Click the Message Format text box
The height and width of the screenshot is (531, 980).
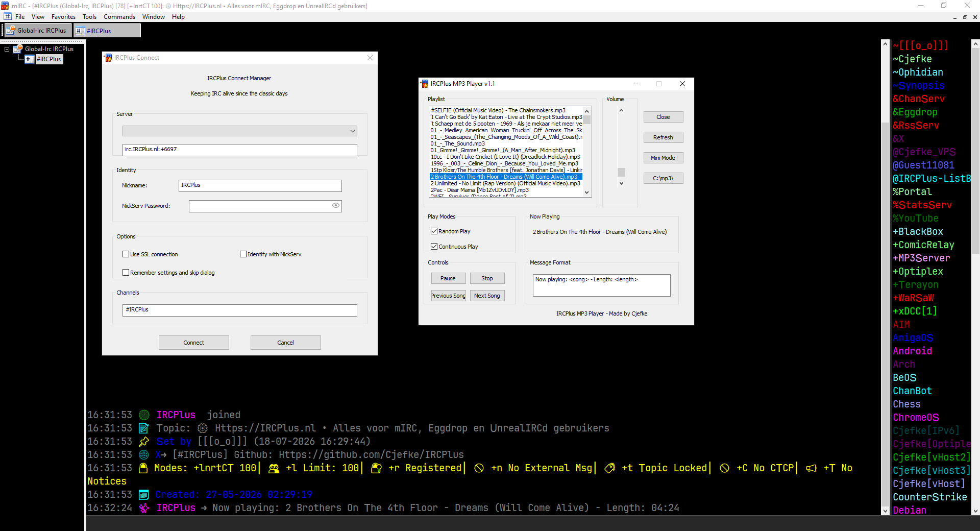602,285
